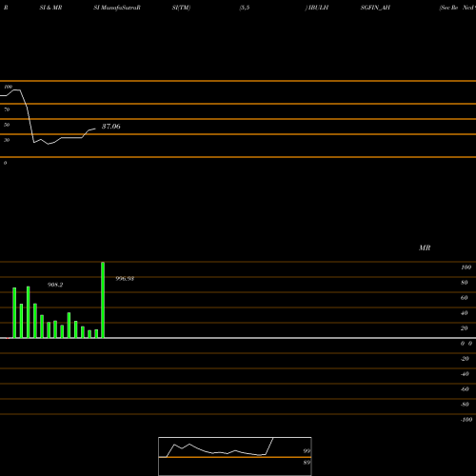Click the 99 label in mini chart
Screen dimensions: 476x476
click(307, 451)
